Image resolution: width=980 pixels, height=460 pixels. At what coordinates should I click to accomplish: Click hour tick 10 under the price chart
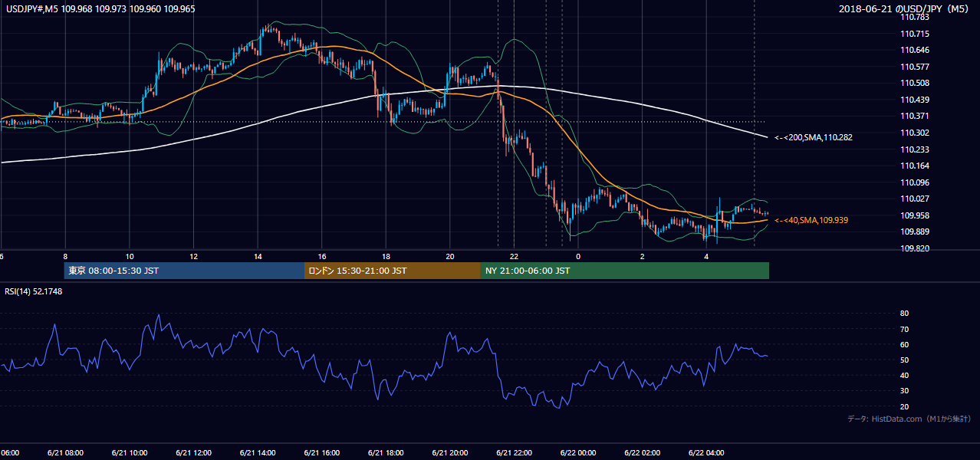point(130,256)
